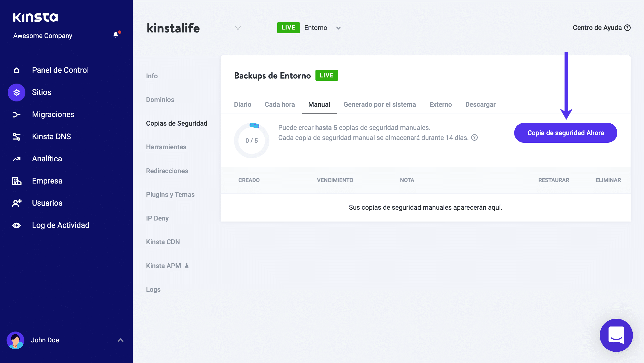The height and width of the screenshot is (363, 644).
Task: Open Herramientas in site menu
Action: (166, 147)
